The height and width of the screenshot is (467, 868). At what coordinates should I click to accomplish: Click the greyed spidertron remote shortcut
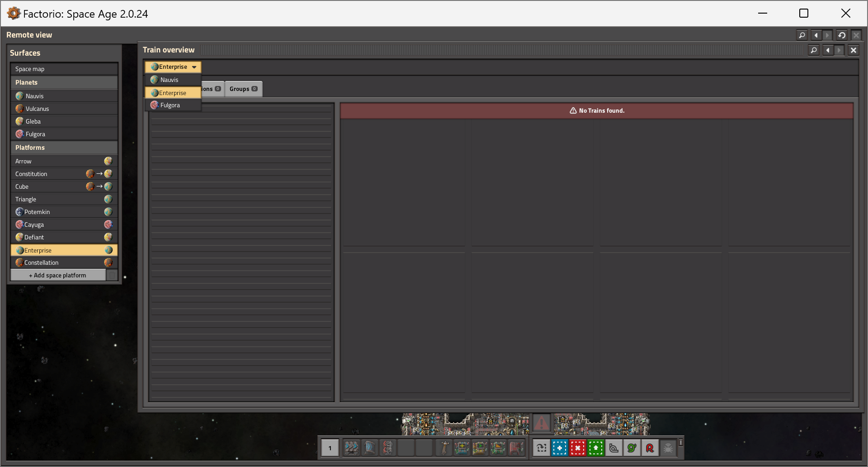coord(668,448)
